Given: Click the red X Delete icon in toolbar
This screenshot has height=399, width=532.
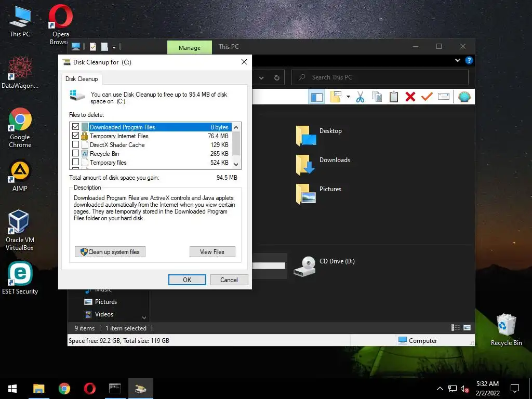Looking at the screenshot, I should [x=410, y=97].
